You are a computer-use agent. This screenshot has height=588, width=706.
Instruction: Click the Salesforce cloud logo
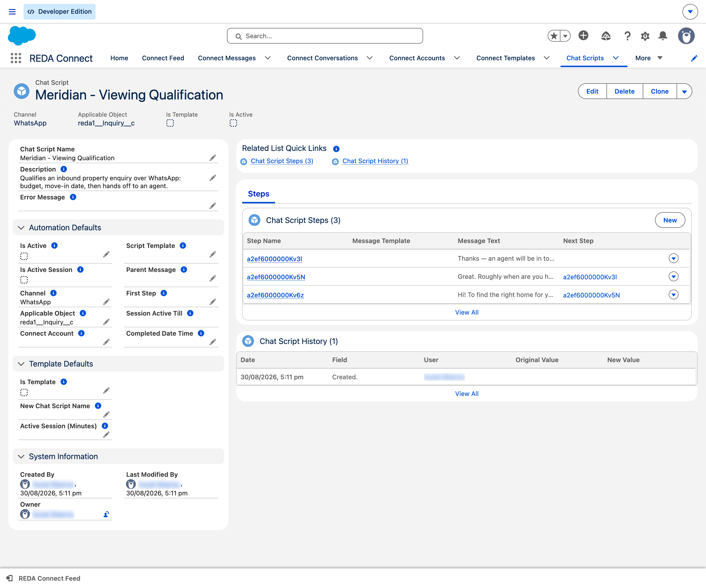click(x=22, y=36)
